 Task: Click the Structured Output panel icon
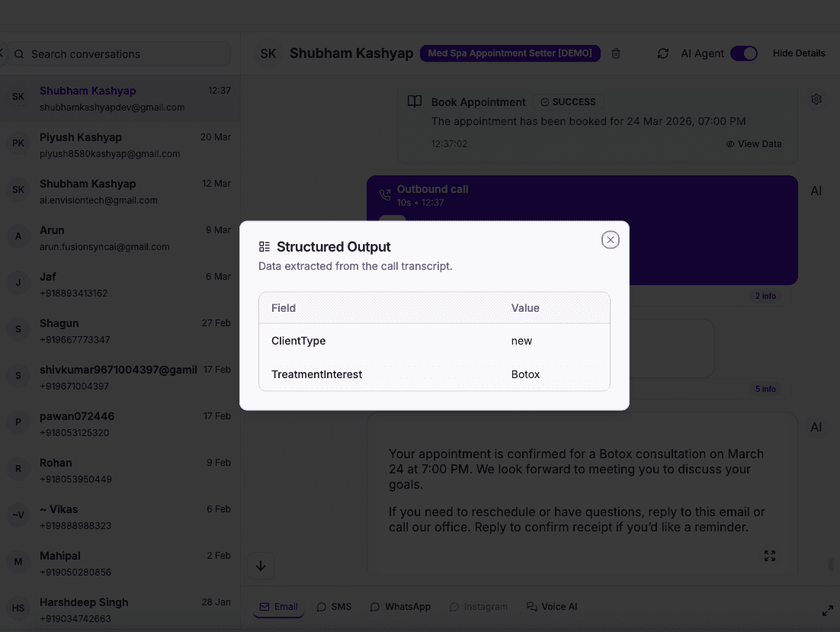(264, 246)
